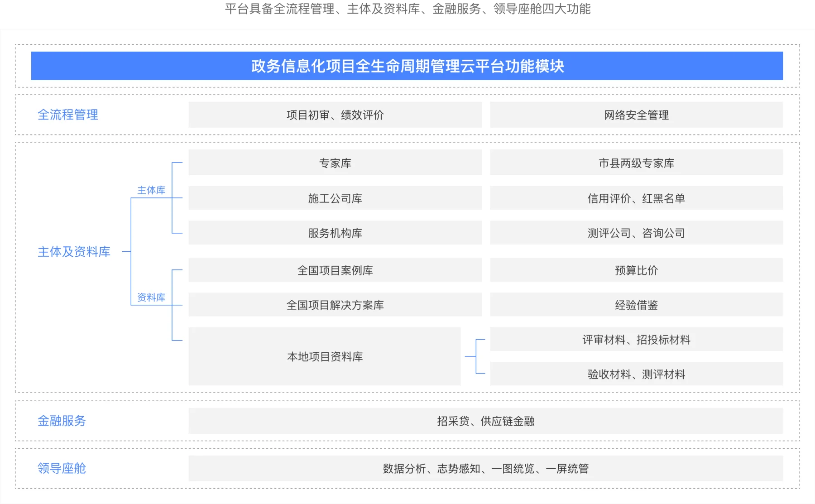815x504 pixels.
Task: Click the 本地项目资料库 box
Action: [325, 356]
